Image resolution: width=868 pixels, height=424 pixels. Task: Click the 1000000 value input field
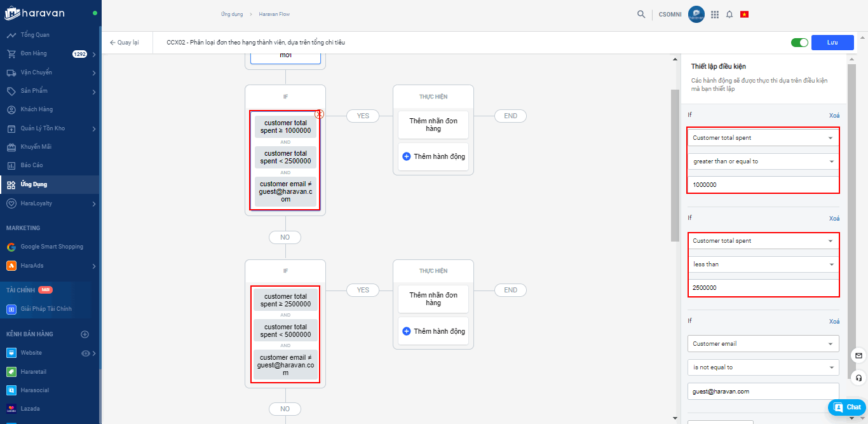pos(763,184)
